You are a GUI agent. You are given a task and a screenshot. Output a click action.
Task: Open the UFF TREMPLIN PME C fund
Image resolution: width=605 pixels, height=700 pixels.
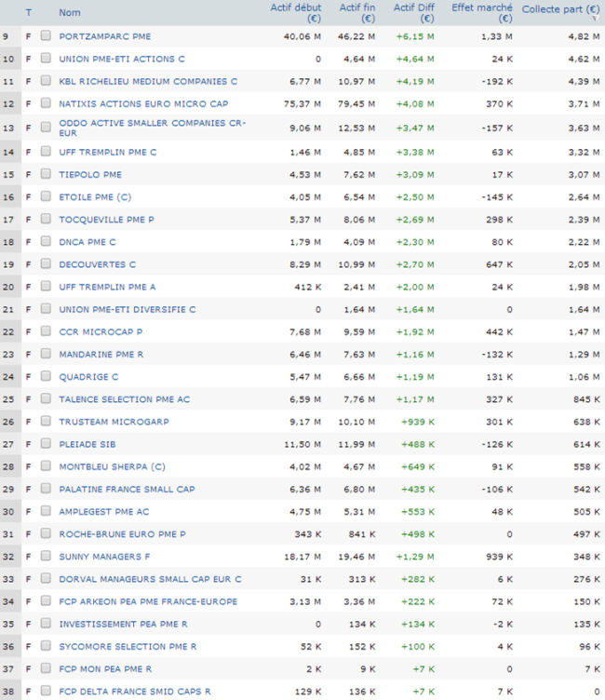pos(108,153)
